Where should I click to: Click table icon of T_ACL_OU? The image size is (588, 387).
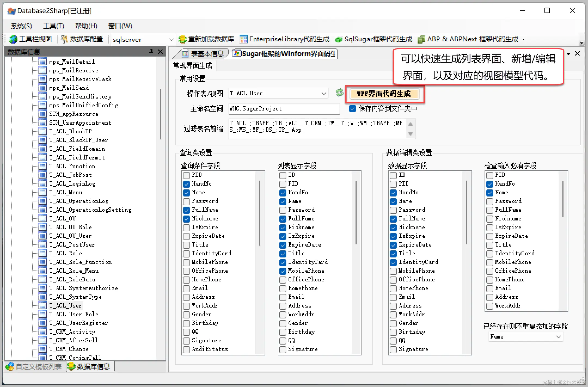click(42, 218)
